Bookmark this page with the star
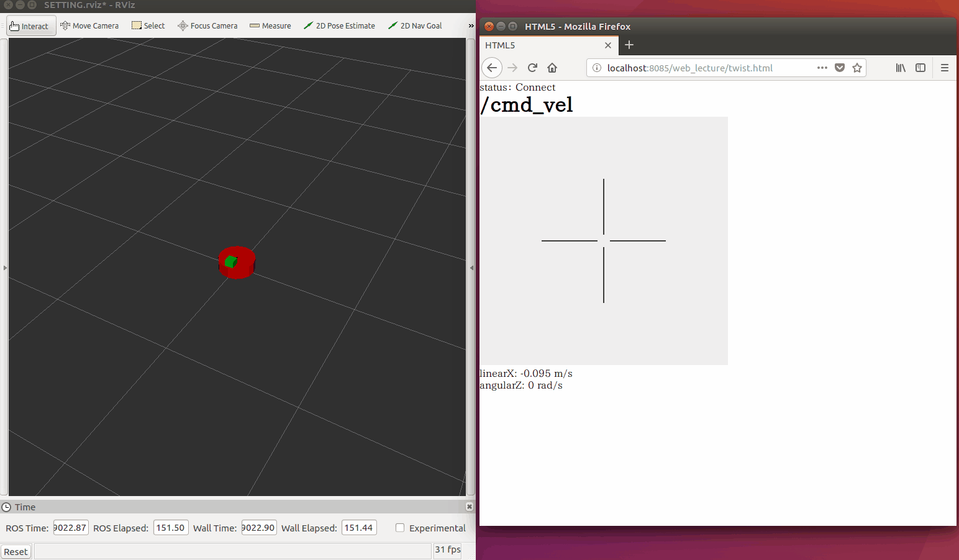This screenshot has height=560, width=959. click(x=857, y=68)
